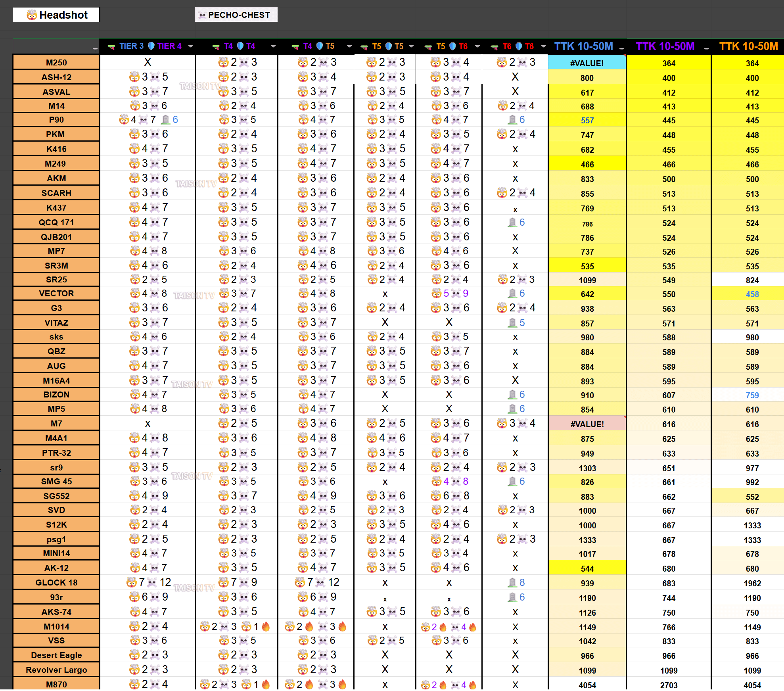Click the fire icon in M1014 T4-T4 cell
This screenshot has height=691, width=784.
click(266, 627)
